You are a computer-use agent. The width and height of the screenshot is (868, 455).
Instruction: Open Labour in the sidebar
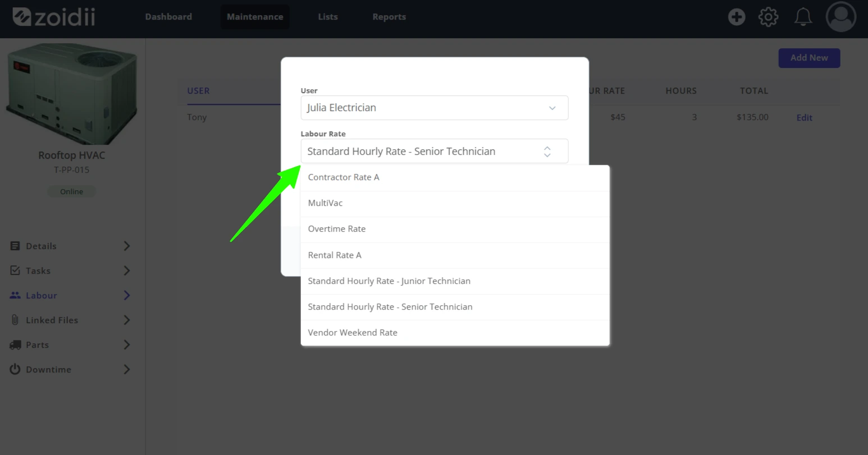42,295
